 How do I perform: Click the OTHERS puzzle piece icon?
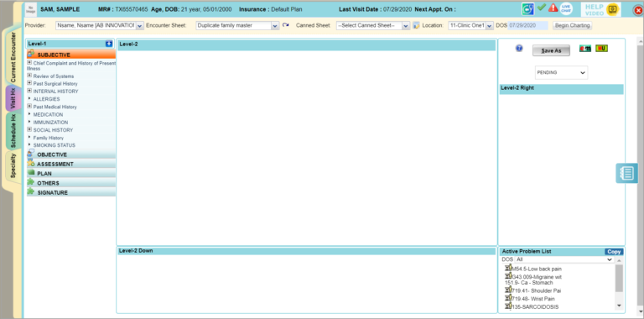coord(31,182)
